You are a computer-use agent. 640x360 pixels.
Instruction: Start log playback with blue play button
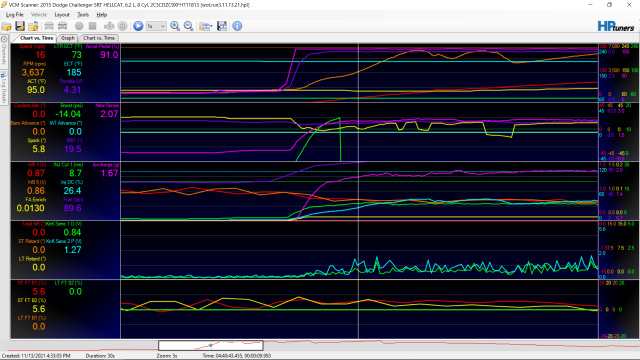pyautogui.click(x=138, y=26)
